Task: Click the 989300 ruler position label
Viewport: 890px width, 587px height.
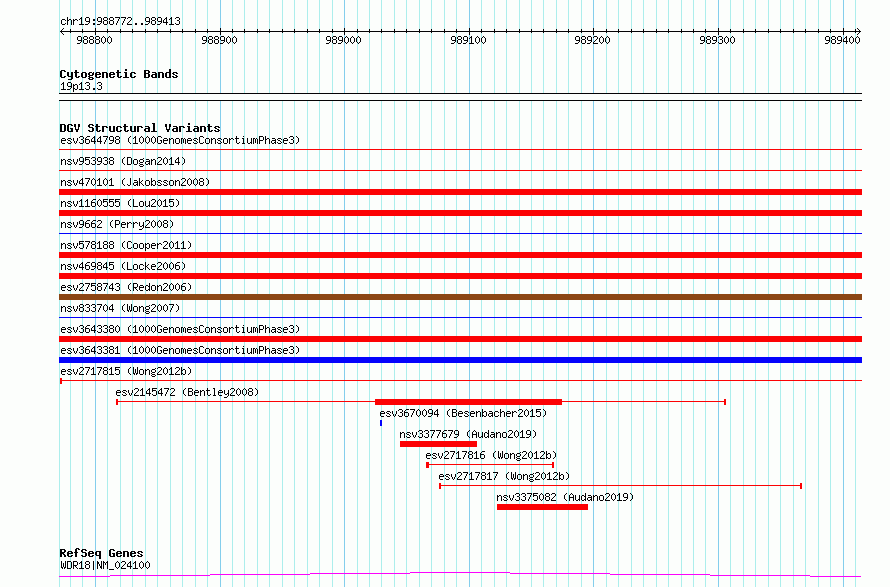Action: click(717, 40)
